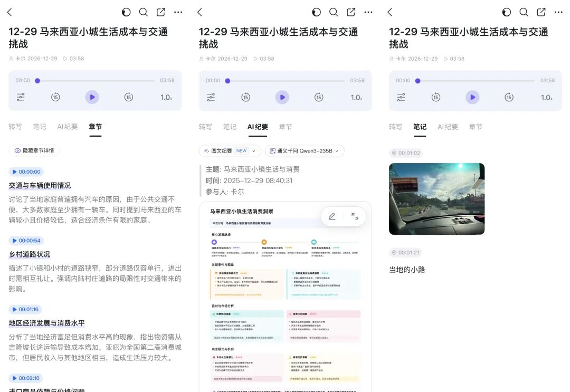Toggle the more options ellipsis menu
Image resolution: width=570 pixels, height=392 pixels.
pos(178,12)
